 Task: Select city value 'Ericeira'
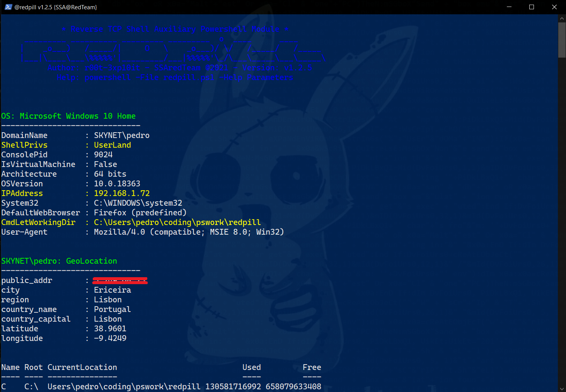click(x=113, y=290)
